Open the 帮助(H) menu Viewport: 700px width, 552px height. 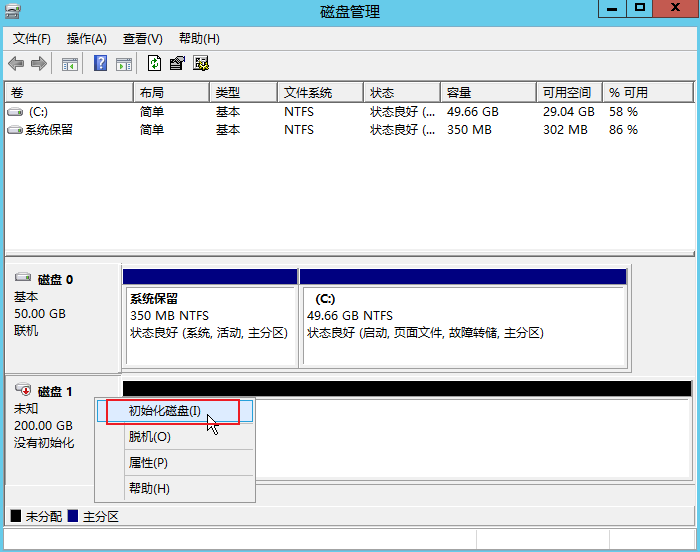pos(199,39)
